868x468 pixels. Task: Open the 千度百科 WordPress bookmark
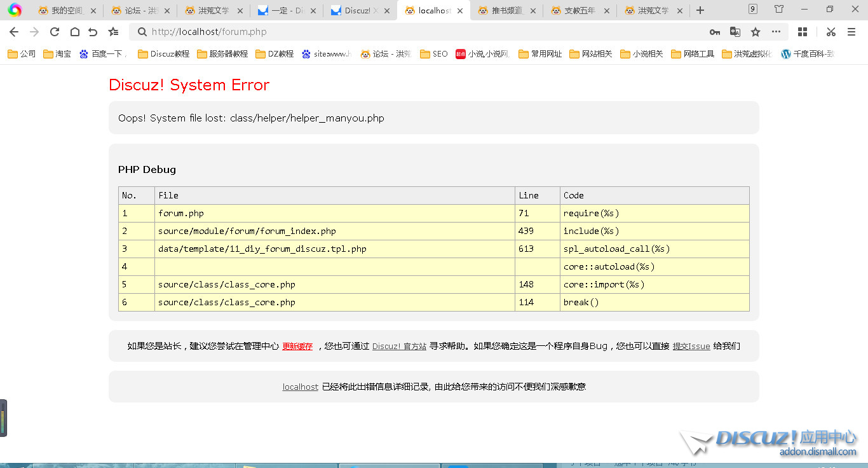pos(807,54)
